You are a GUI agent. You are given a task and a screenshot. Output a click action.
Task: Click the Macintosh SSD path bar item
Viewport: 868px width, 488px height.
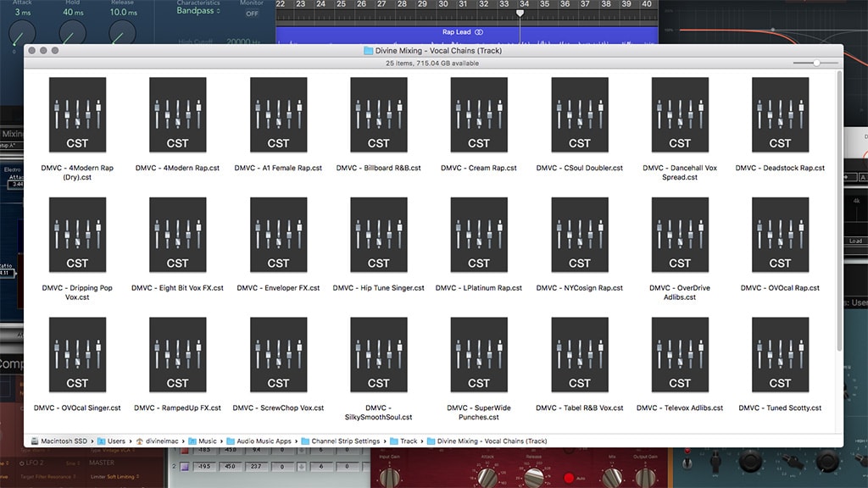coord(59,441)
